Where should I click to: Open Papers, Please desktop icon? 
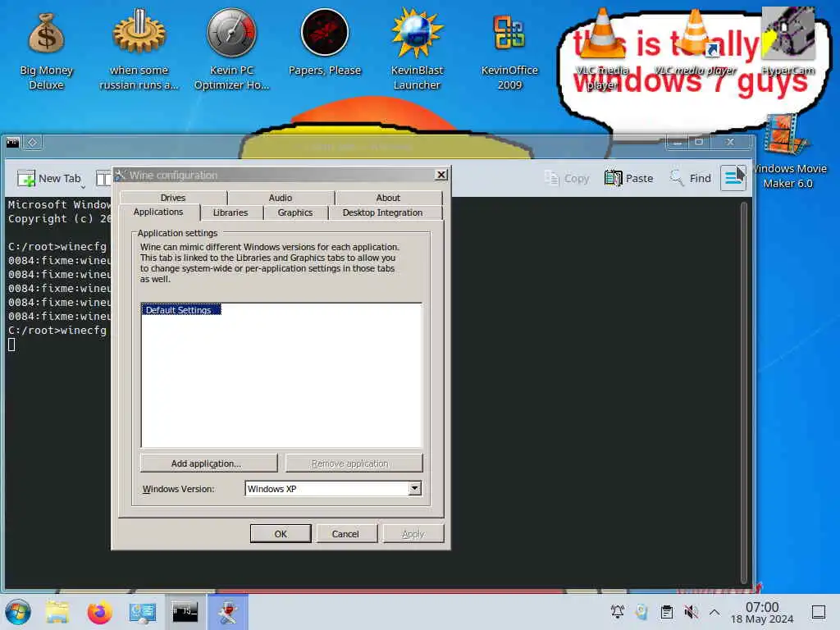324,43
